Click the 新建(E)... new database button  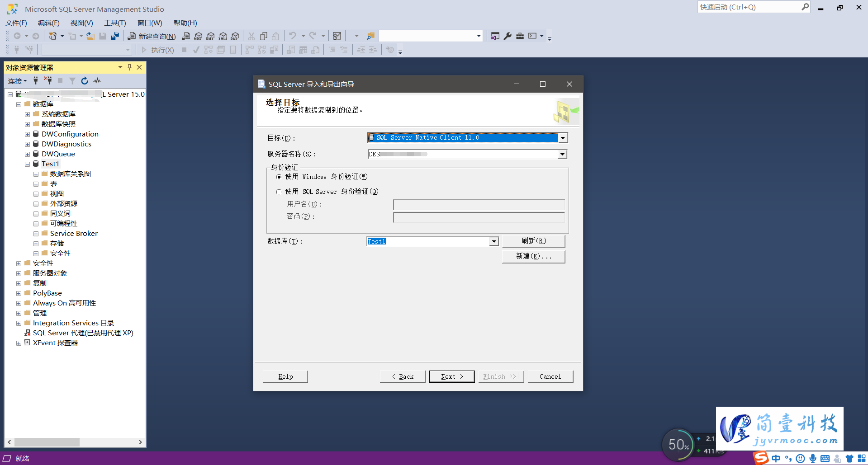click(534, 256)
